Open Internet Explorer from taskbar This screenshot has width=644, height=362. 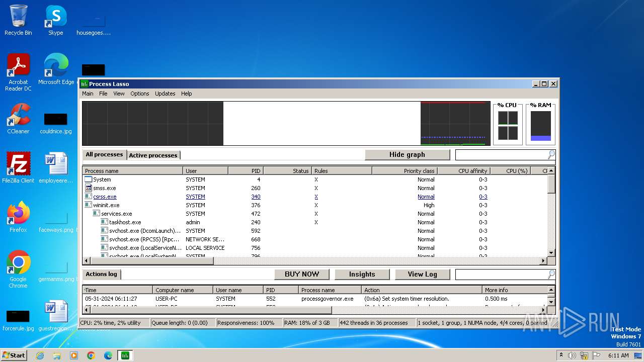pyautogui.click(x=40, y=355)
